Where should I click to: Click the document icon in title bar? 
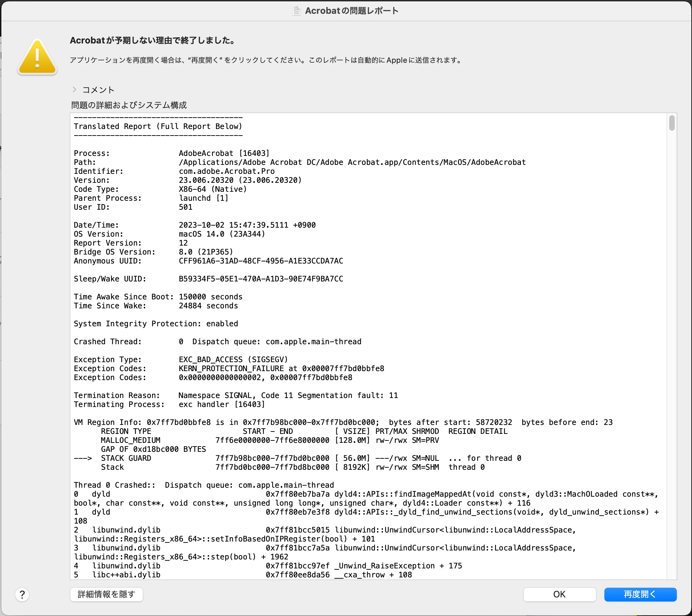(296, 11)
